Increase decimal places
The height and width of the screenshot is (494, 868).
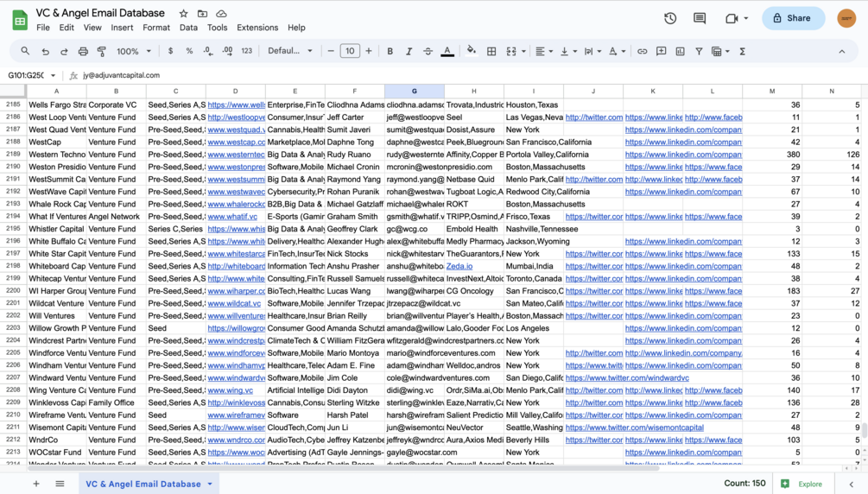[227, 51]
